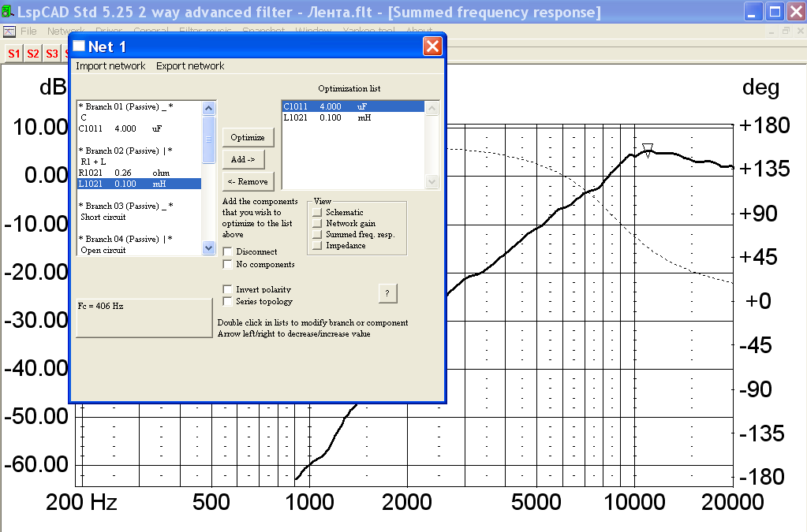807x532 pixels.
Task: Select Branch 01 (Passive) header row
Action: pos(139,106)
